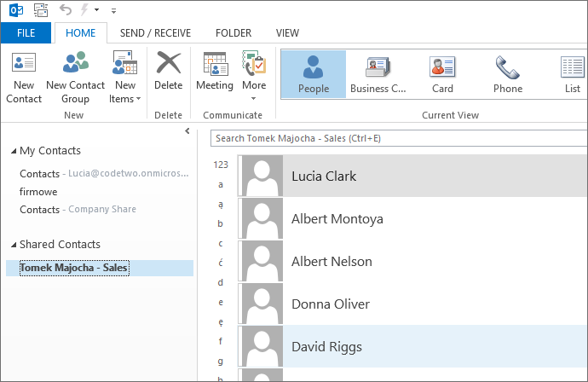Switch to List view
The image size is (588, 382).
point(573,74)
